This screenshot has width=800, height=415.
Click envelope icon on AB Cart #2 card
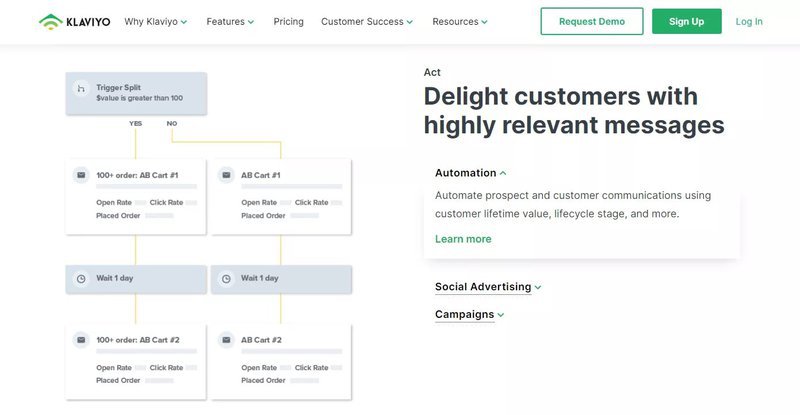point(226,340)
